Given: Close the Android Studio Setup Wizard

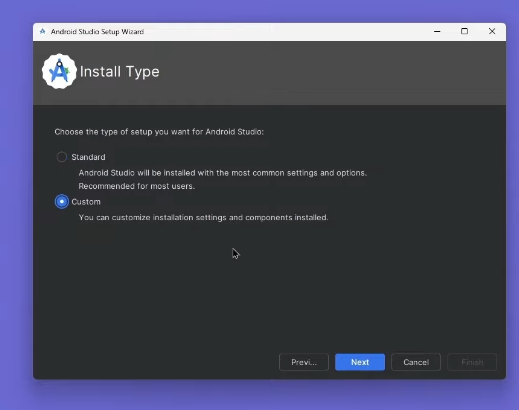Looking at the screenshot, I should [492, 31].
